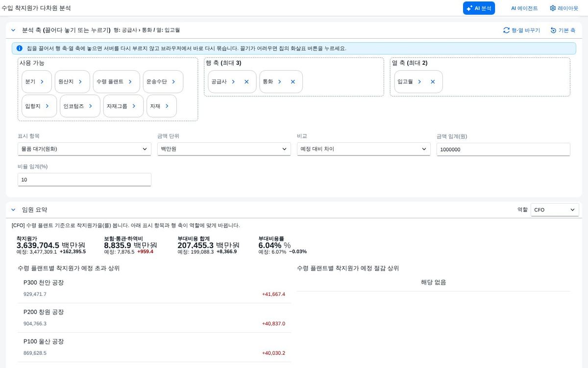Remove 공급사 from row axis
The width and height of the screenshot is (588, 368).
246,82
